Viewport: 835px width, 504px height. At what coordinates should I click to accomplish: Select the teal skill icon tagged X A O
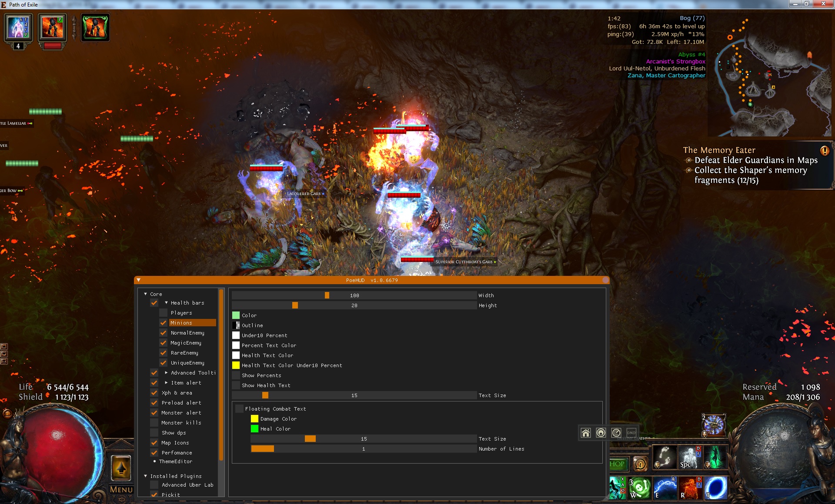pyautogui.click(x=618, y=487)
